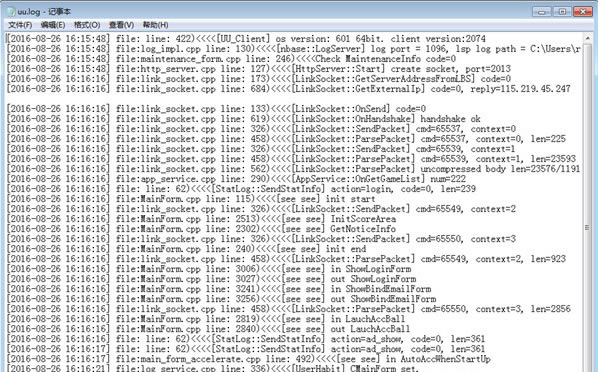Click the GetServerAddressFromLBS line

tap(259, 79)
